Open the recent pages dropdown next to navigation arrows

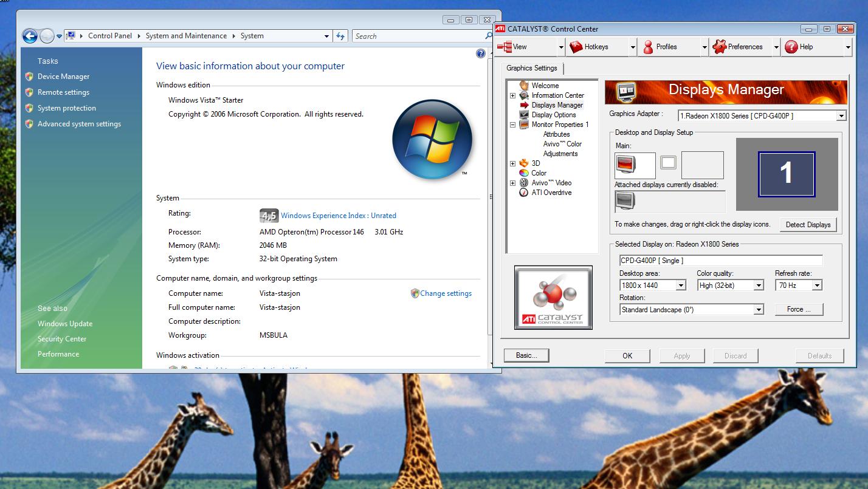(59, 36)
